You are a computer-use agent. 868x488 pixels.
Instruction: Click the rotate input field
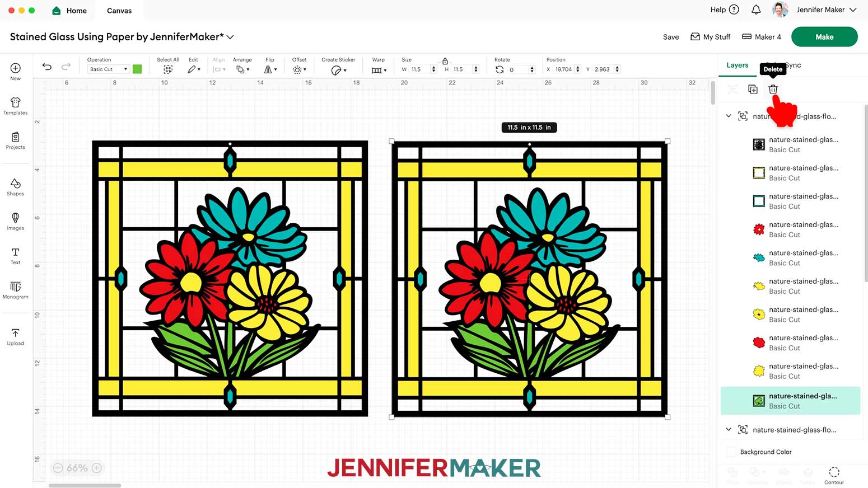[518, 69]
